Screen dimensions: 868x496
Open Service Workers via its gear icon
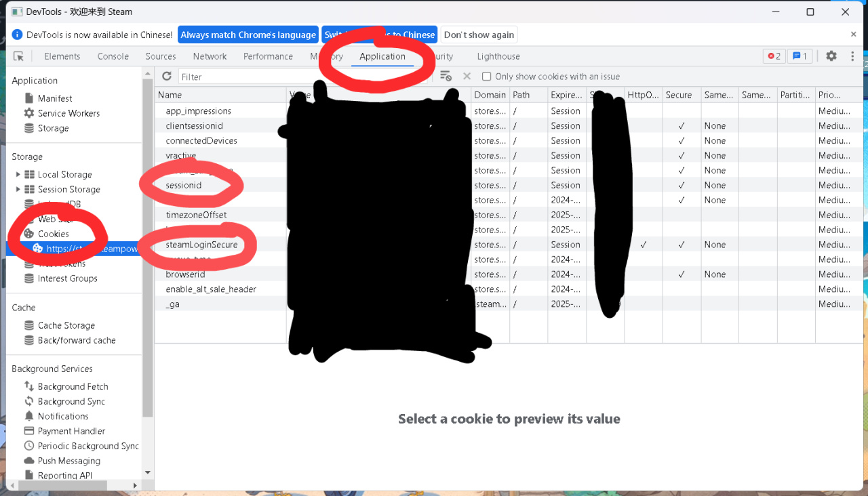pyautogui.click(x=29, y=113)
